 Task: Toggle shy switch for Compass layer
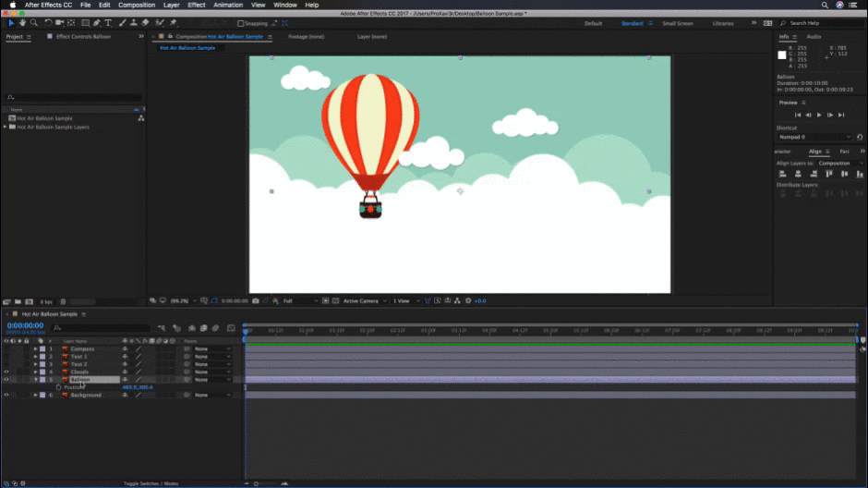tap(125, 349)
